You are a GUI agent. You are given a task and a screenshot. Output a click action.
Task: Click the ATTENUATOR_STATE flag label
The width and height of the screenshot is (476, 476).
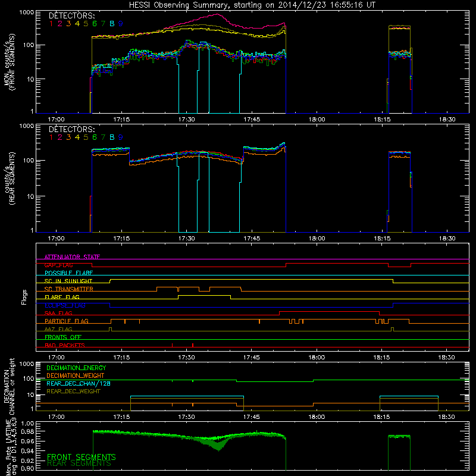[72, 257]
